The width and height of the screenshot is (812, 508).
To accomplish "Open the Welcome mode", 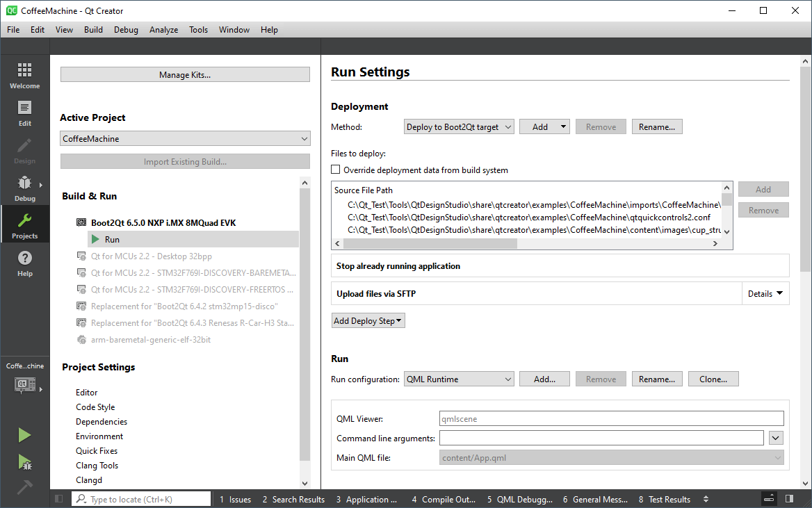I will coord(24,76).
